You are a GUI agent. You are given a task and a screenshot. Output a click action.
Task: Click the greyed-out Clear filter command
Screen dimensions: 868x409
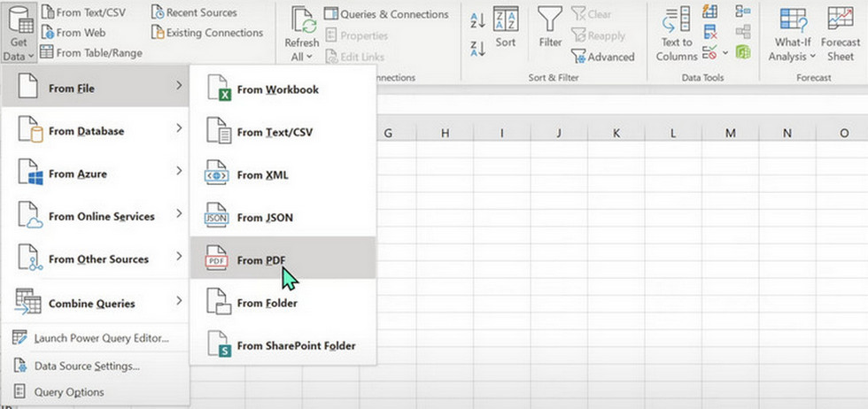[x=590, y=12]
